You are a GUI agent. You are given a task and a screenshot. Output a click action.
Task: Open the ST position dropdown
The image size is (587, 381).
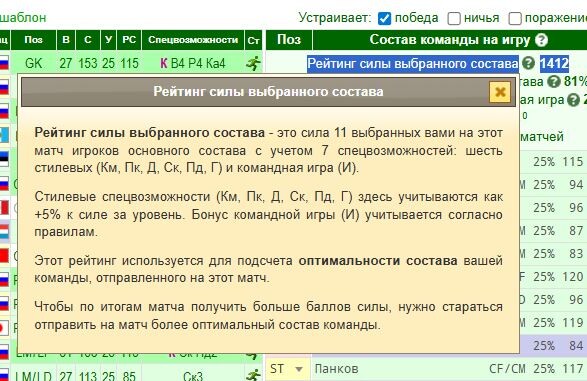(288, 369)
